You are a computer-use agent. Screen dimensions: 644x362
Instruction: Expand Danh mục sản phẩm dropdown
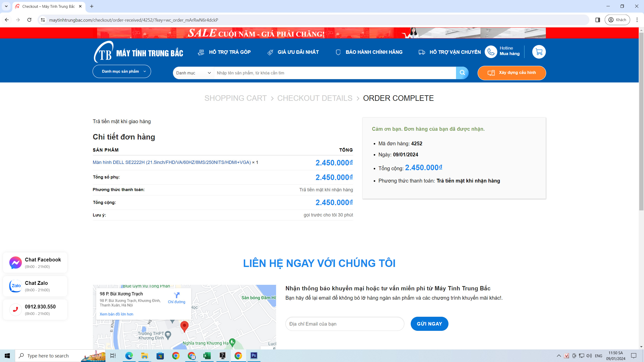tap(122, 71)
